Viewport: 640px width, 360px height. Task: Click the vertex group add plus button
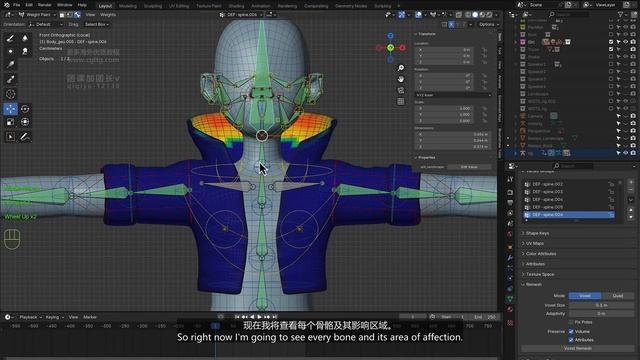pyautogui.click(x=631, y=182)
